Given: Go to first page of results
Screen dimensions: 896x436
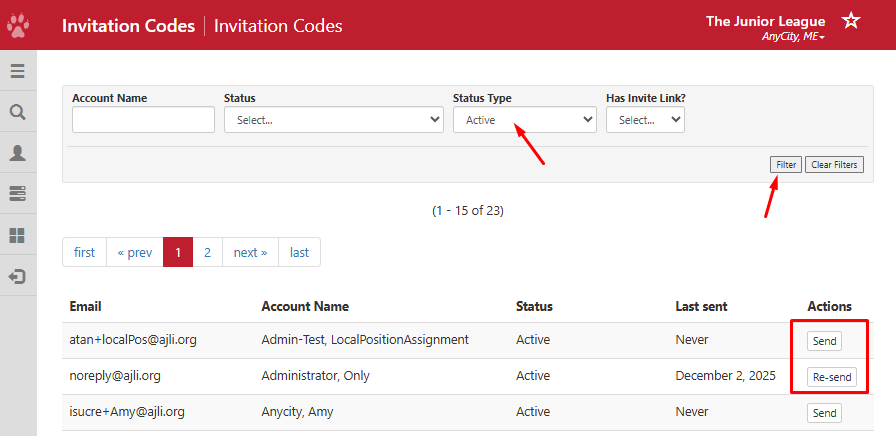Looking at the screenshot, I should (85, 252).
